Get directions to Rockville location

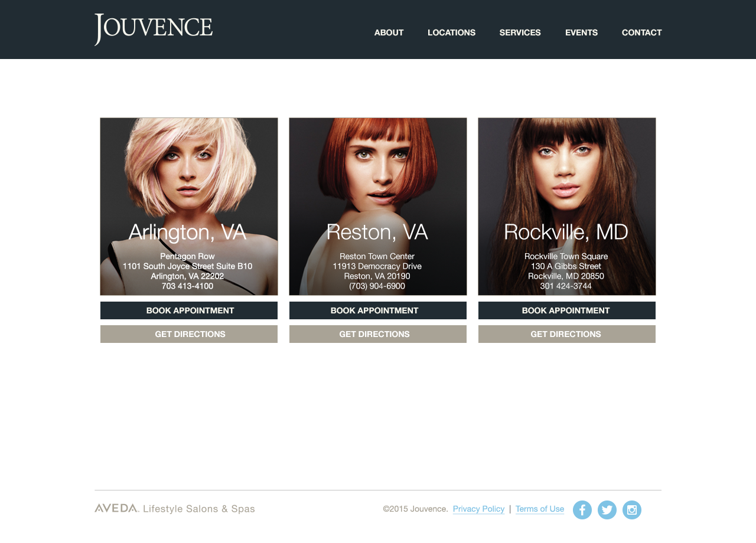pos(567,334)
